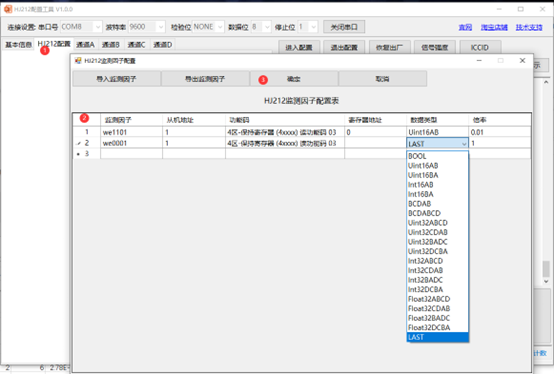The image size is (554, 374).
Task: Select Uint16BA from data type list
Action: tap(437, 175)
